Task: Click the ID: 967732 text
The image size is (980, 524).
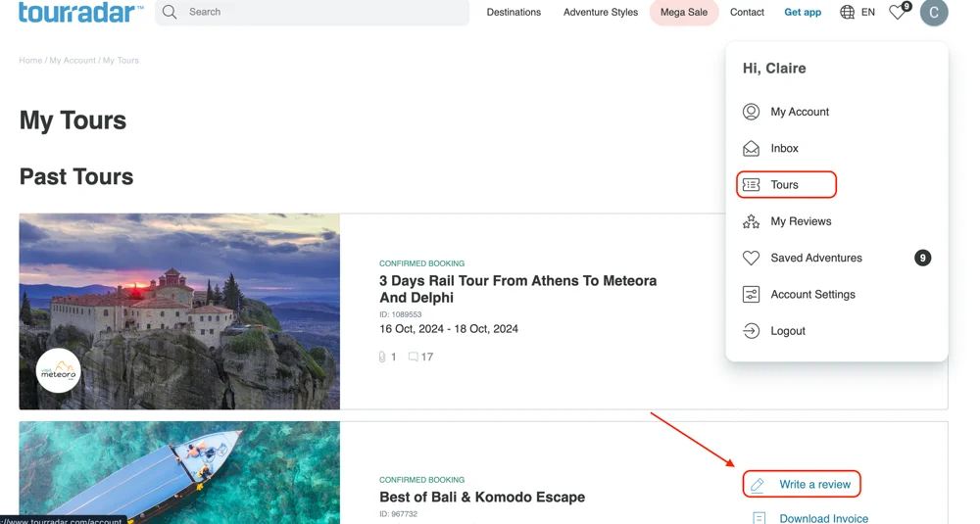Action: pyautogui.click(x=398, y=514)
